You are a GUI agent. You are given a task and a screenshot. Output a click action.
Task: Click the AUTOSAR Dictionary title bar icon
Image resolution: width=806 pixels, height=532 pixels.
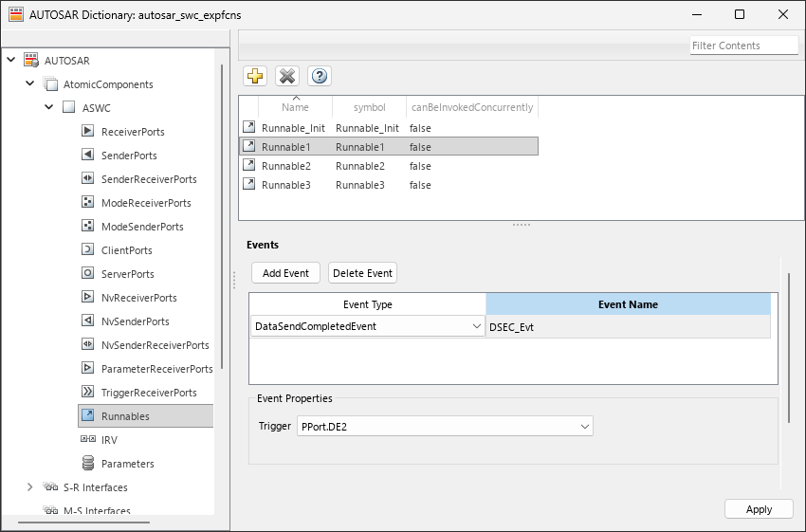(x=16, y=14)
